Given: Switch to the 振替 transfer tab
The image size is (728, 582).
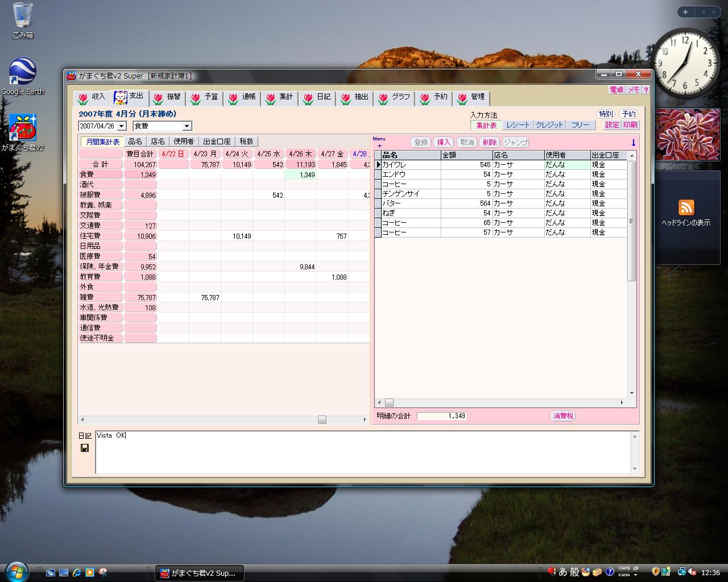Looking at the screenshot, I should [x=167, y=98].
